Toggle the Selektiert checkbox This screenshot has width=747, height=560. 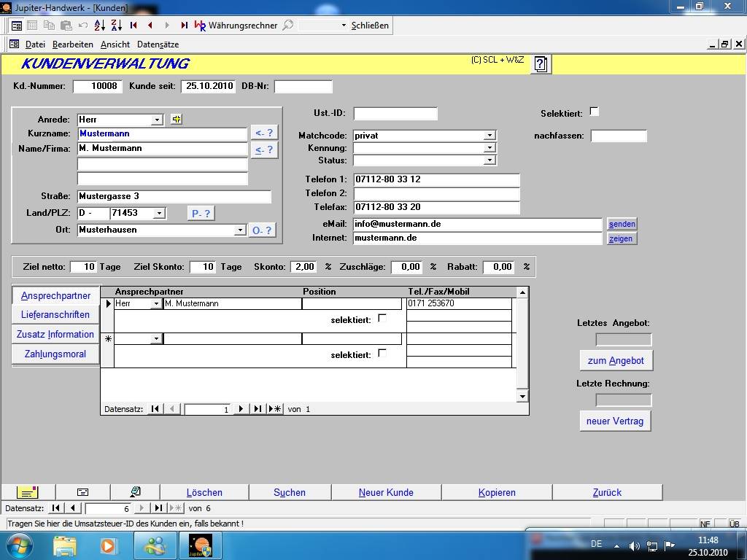point(594,112)
